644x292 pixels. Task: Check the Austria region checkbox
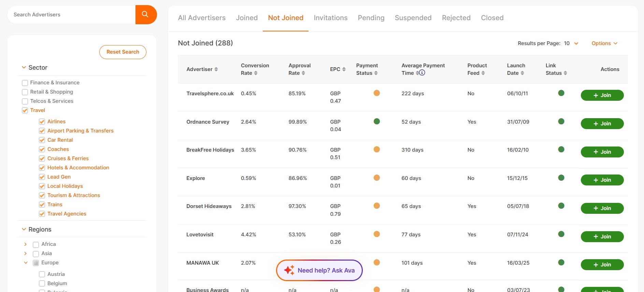point(42,274)
